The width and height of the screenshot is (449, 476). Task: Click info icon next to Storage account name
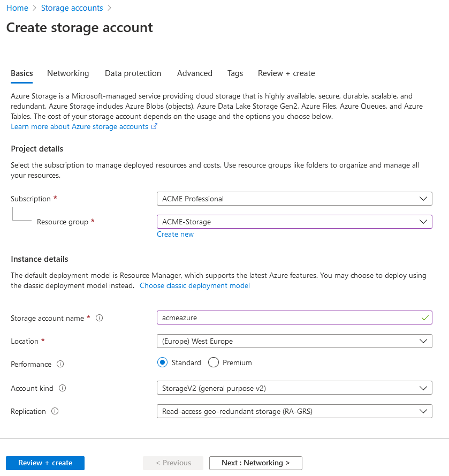click(99, 318)
